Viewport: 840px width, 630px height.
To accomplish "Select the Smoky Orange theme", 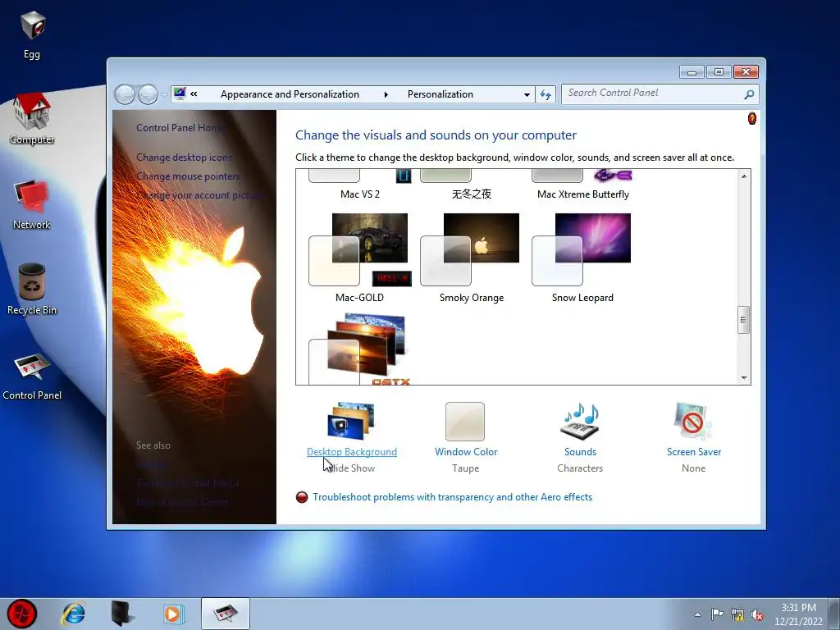I will 471,257.
